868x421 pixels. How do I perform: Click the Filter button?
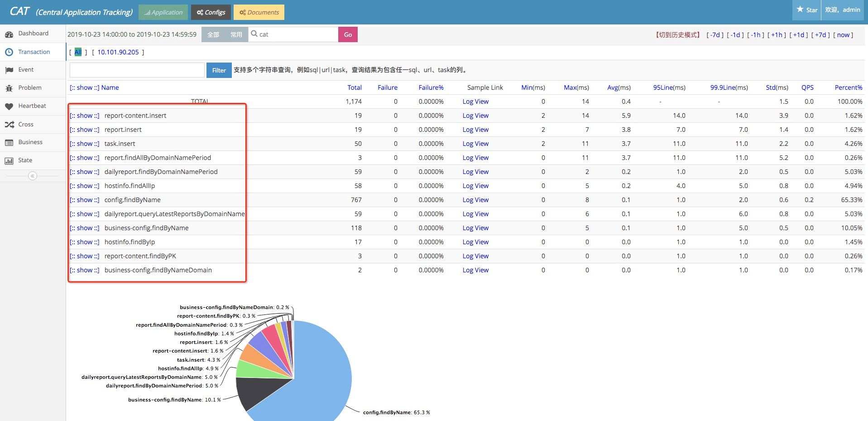pyautogui.click(x=219, y=70)
